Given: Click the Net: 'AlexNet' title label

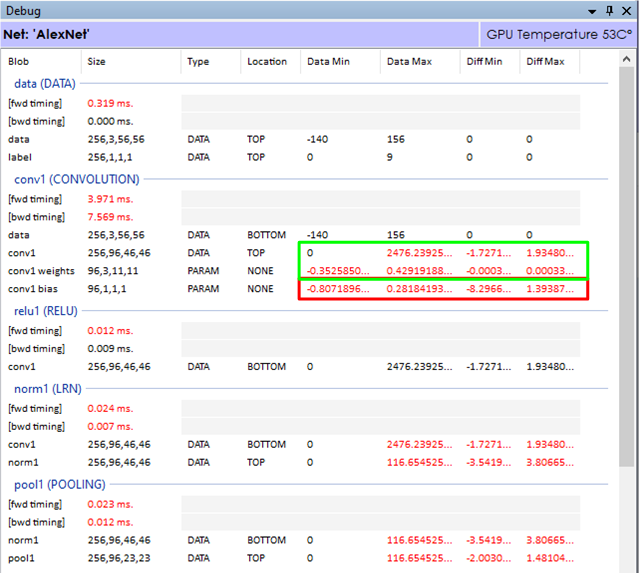Looking at the screenshot, I should coord(46,34).
